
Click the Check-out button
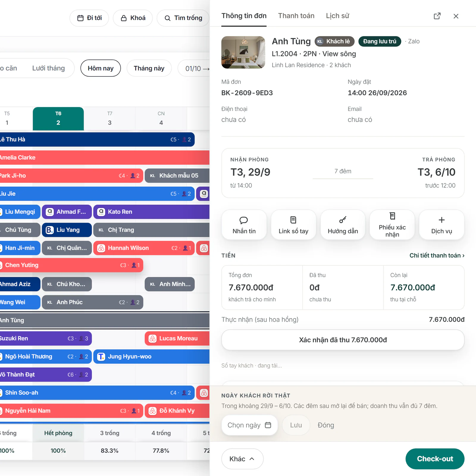tap(435, 459)
